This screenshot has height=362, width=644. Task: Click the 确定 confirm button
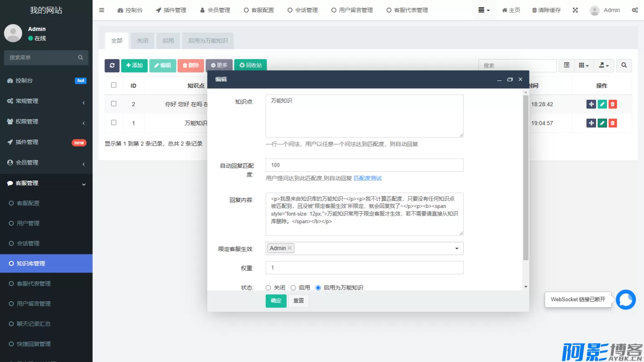tap(276, 301)
